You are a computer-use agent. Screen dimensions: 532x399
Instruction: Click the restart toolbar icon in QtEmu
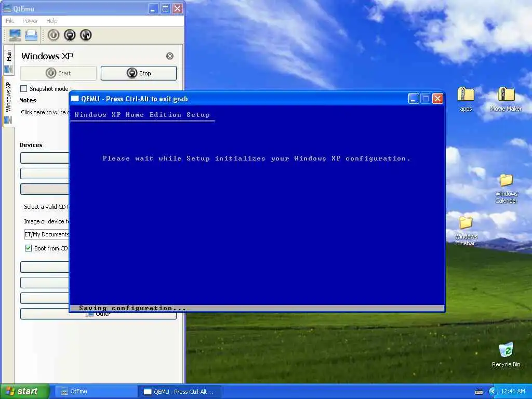pos(86,35)
